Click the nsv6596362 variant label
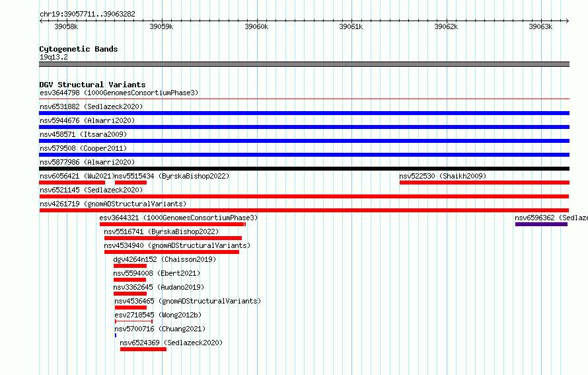 (x=551, y=218)
